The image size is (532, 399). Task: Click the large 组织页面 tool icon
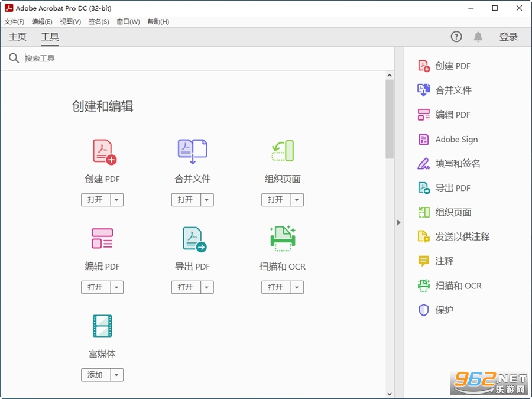pyautogui.click(x=283, y=151)
